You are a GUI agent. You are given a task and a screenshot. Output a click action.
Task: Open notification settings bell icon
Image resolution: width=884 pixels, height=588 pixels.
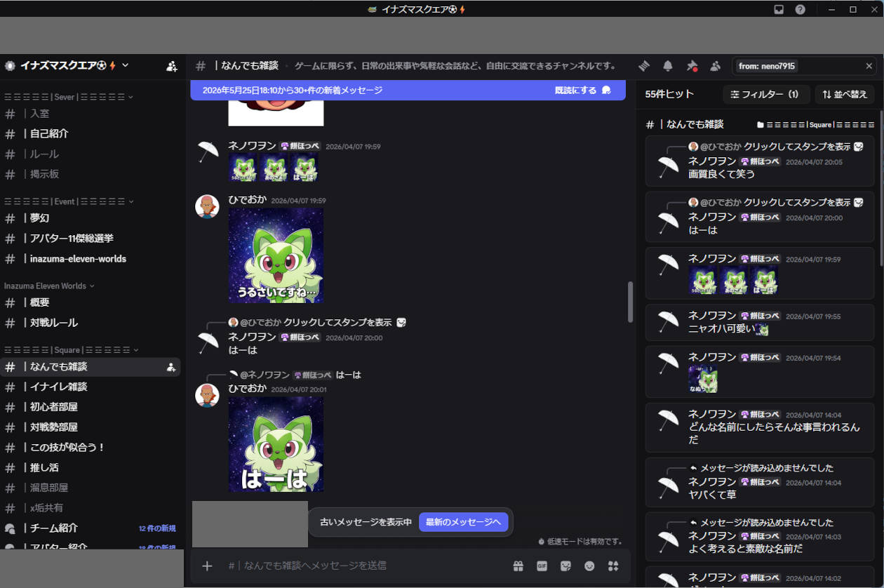click(x=668, y=66)
